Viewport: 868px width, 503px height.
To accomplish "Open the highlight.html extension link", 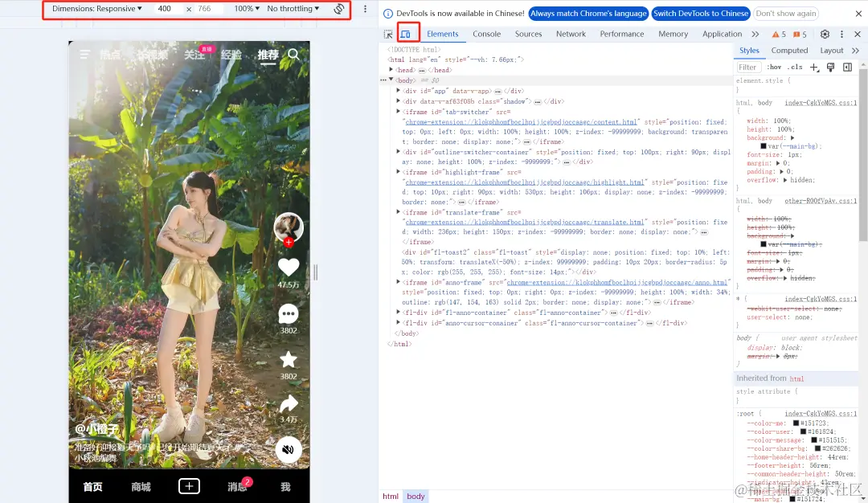I will click(524, 182).
